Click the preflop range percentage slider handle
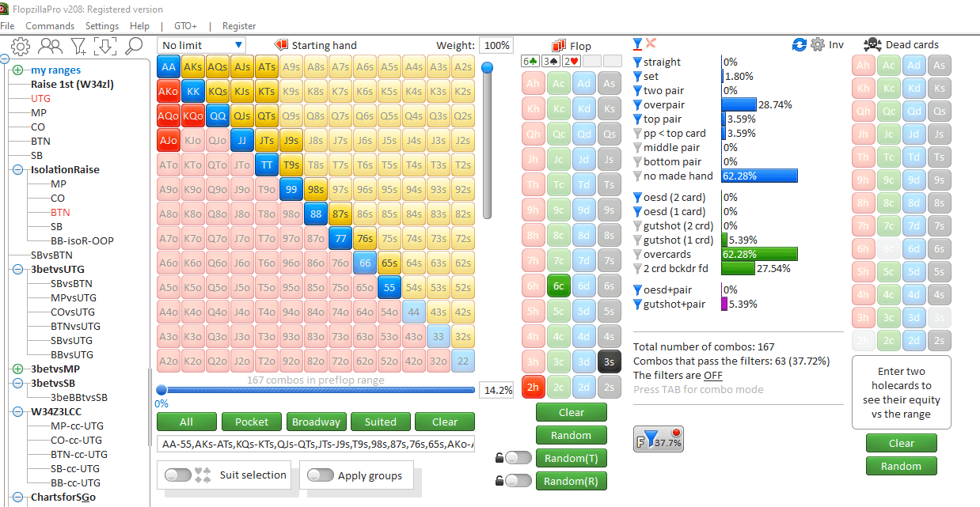Viewport: 980px width, 507px height. tap(161, 389)
